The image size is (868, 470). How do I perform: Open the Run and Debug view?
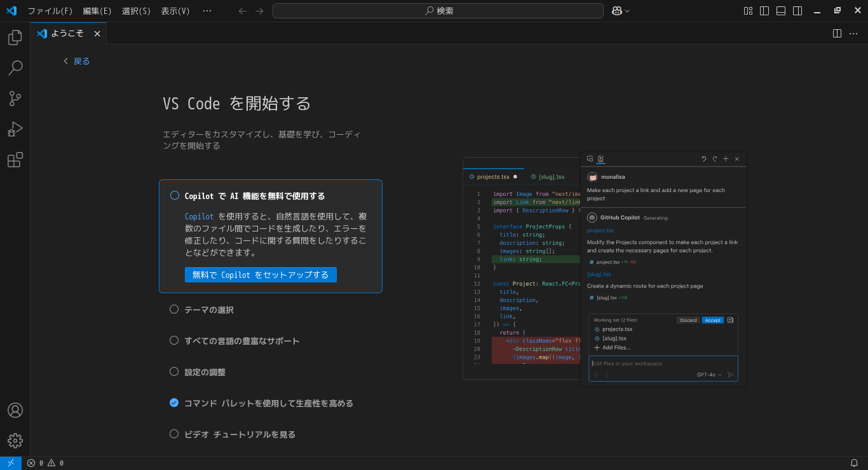click(x=15, y=129)
